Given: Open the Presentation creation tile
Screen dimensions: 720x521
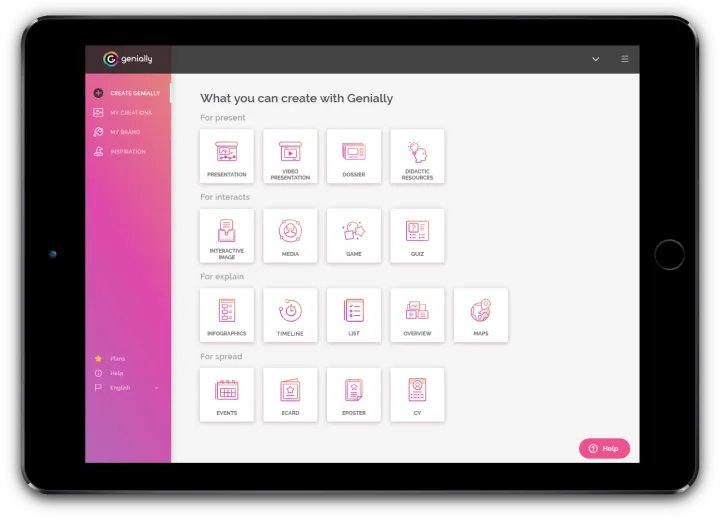Looking at the screenshot, I should click(227, 156).
